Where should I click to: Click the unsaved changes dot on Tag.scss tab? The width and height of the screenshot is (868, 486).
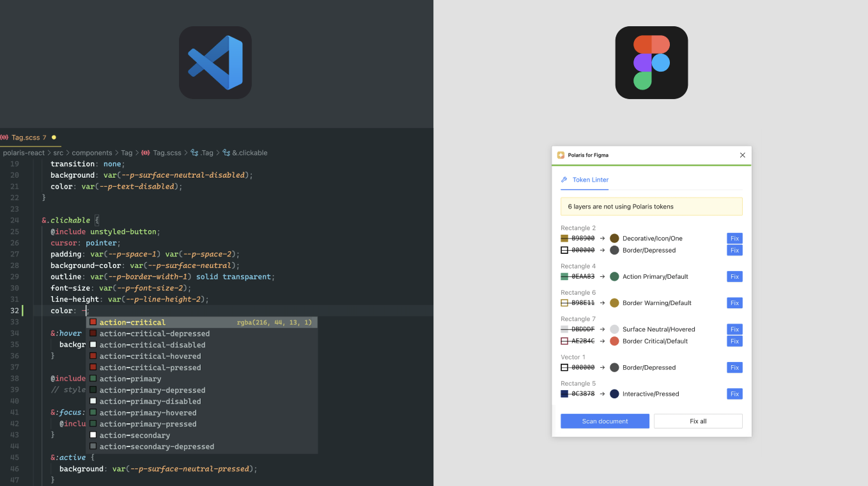54,137
